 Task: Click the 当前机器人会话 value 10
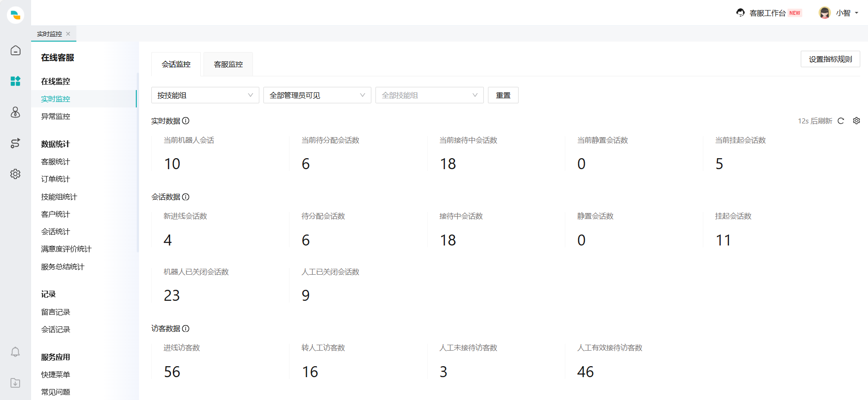pos(172,164)
